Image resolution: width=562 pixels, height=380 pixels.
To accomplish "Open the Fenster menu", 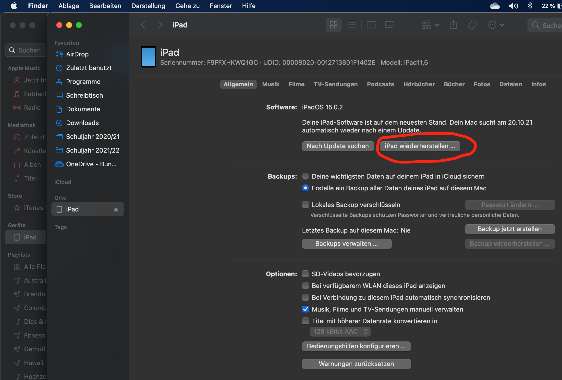I will click(221, 6).
